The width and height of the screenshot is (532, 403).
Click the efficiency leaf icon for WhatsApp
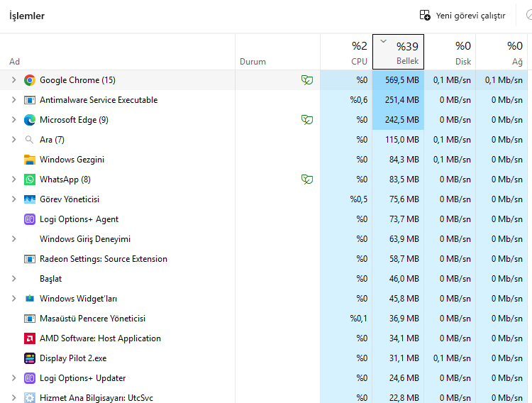307,180
